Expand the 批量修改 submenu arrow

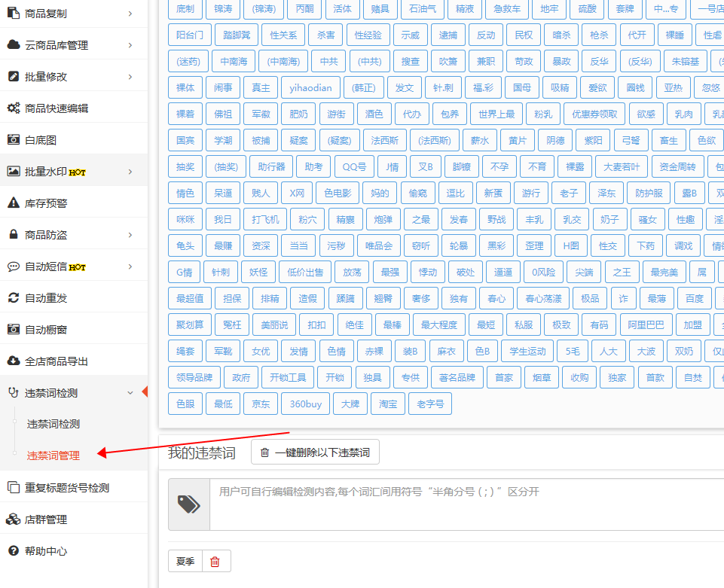coord(130,77)
